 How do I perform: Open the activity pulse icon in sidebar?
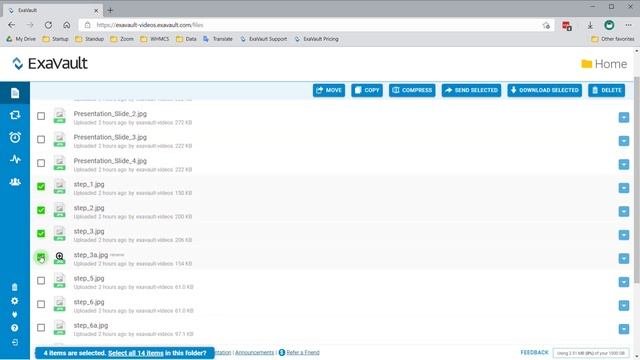(15, 159)
